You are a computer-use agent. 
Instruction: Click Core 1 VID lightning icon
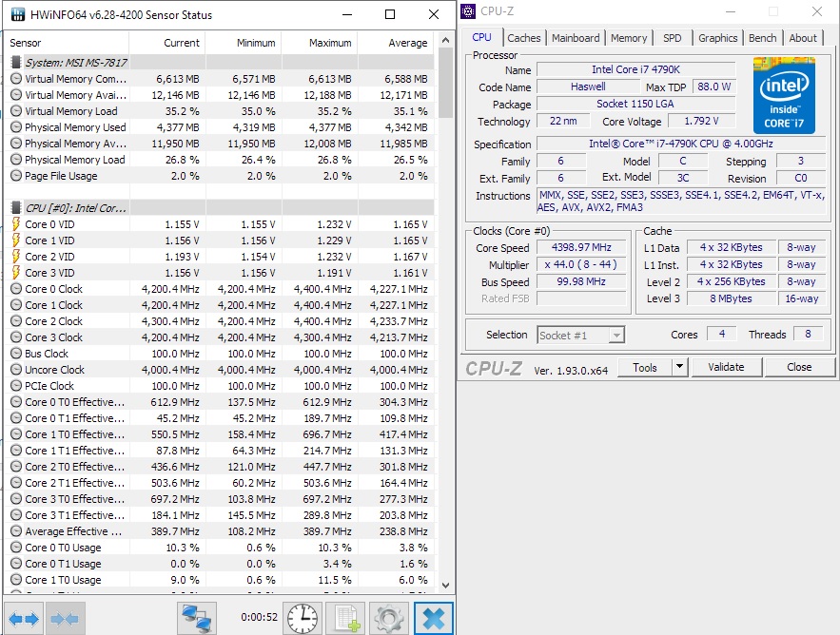pyautogui.click(x=16, y=240)
